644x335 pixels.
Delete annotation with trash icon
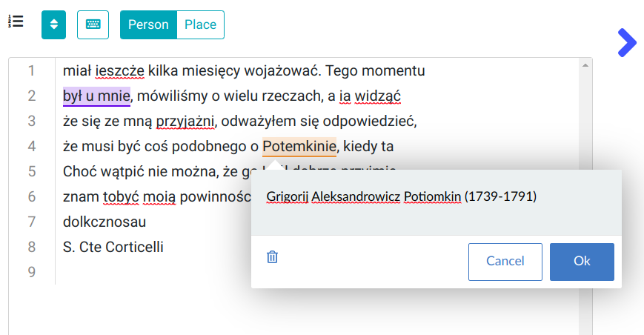click(272, 257)
